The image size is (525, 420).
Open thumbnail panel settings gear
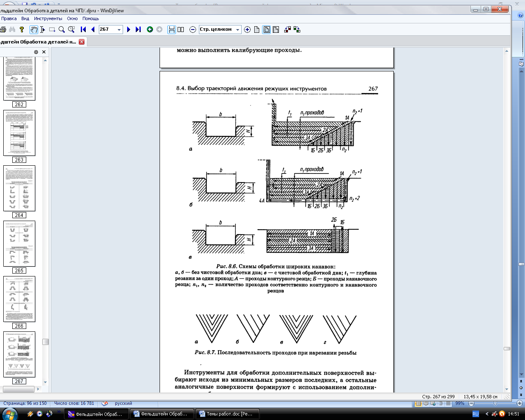(x=36, y=52)
